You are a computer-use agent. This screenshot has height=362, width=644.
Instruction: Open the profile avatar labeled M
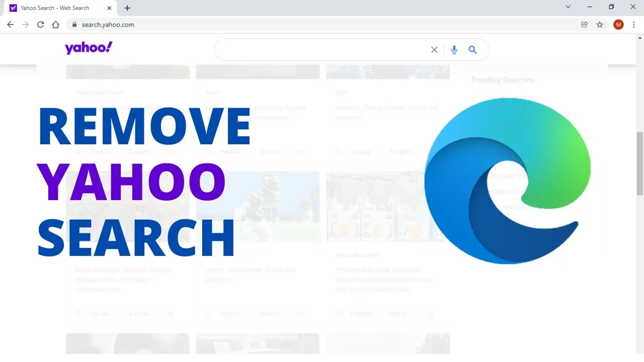(x=618, y=25)
